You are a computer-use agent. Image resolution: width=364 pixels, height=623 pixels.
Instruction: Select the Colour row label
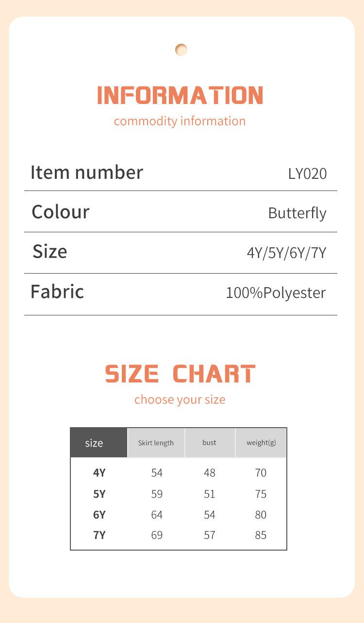tap(61, 212)
